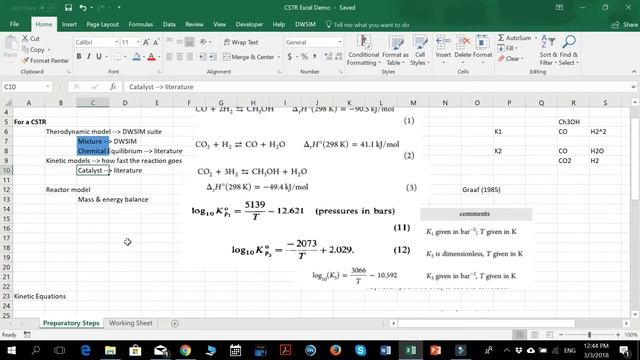Toggle Italic formatting
The width and height of the screenshot is (640, 360).
(x=88, y=56)
